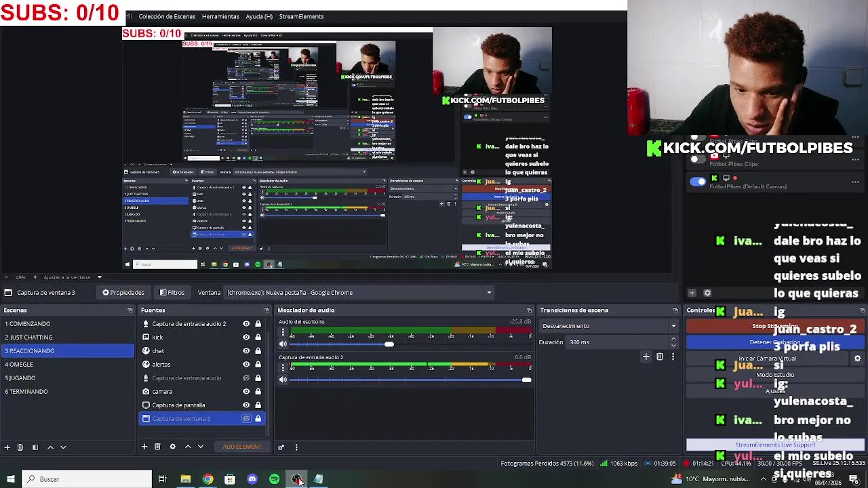Move the selected source down in Fuentes
The height and width of the screenshot is (488, 868).
200,447
